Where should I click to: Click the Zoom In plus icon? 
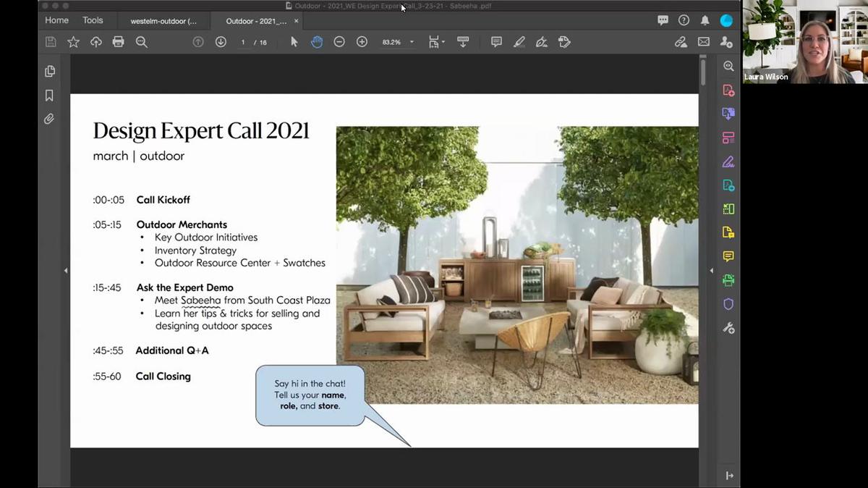coord(362,42)
